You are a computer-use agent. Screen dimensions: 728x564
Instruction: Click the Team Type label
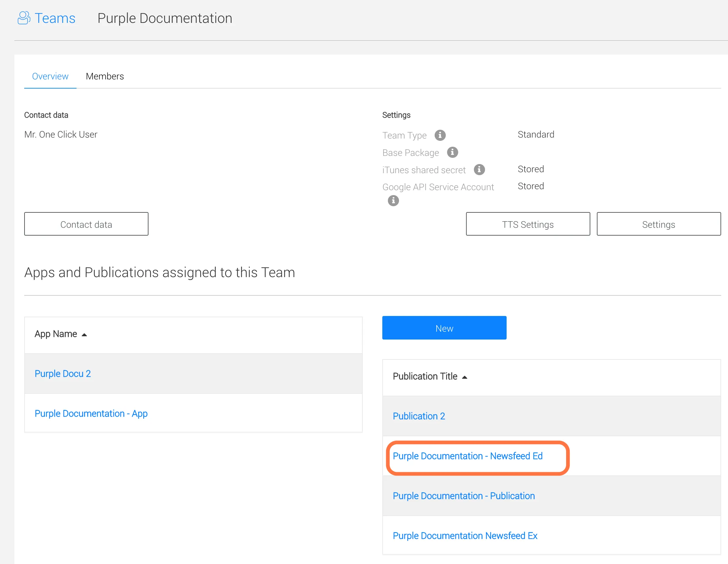click(x=404, y=136)
